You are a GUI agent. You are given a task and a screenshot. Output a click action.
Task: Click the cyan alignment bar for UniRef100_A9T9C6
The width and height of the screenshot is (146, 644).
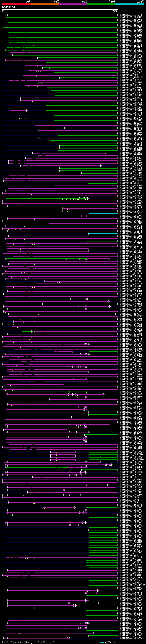(103, 233)
